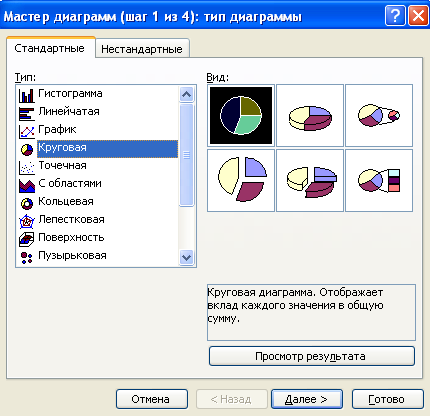
Task: Choose the bar-of-pie chart subtype thumbnail
Action: tap(379, 180)
